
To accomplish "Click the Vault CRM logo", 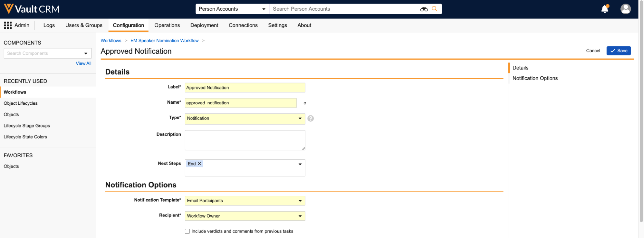I will (32, 9).
